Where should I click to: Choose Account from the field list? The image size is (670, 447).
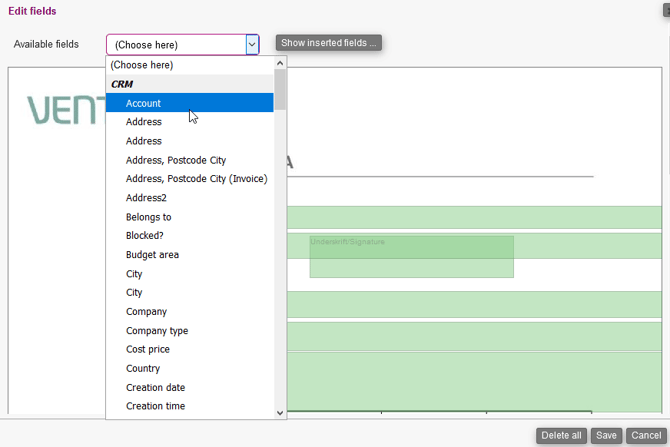click(190, 103)
